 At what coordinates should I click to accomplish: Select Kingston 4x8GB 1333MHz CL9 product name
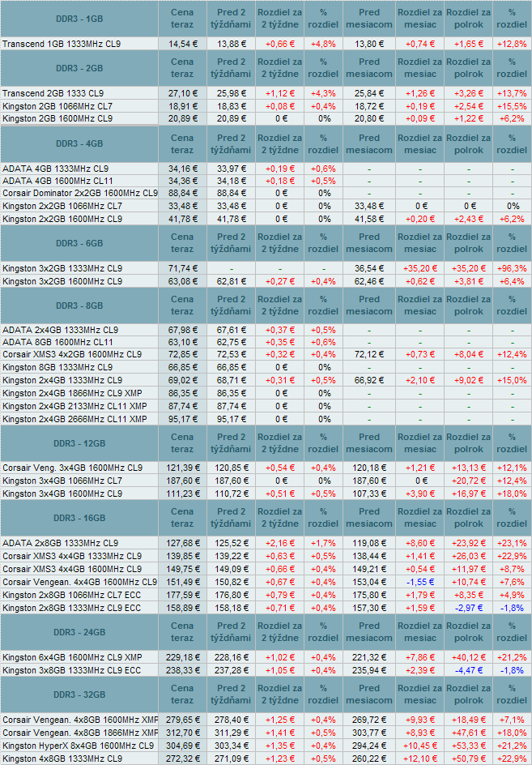[x=62, y=759]
